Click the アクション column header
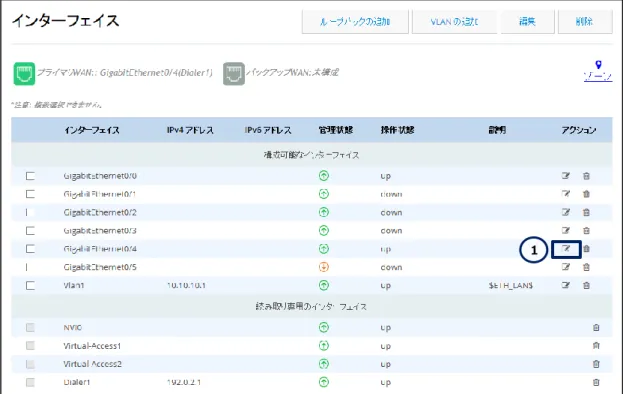 coord(578,130)
